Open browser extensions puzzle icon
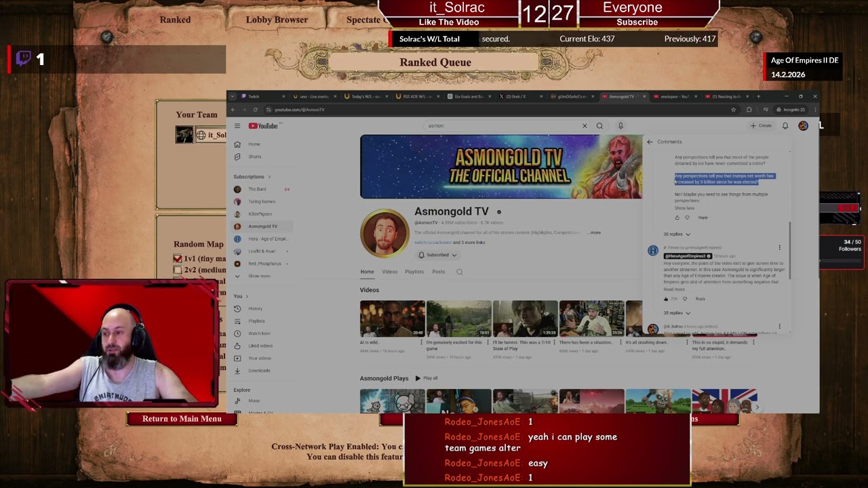Viewport: 868px width, 488px height. click(x=749, y=109)
